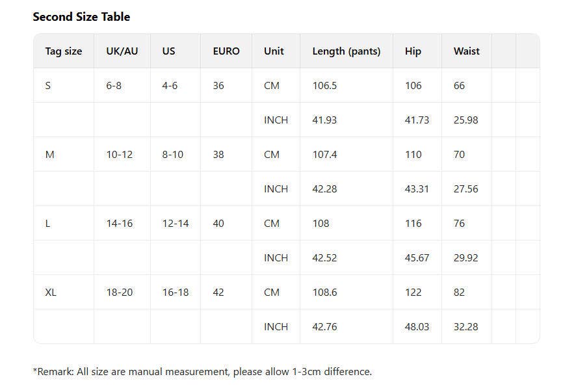The image size is (563, 392).
Task: Select the "Unit" column header
Action: [x=274, y=51]
